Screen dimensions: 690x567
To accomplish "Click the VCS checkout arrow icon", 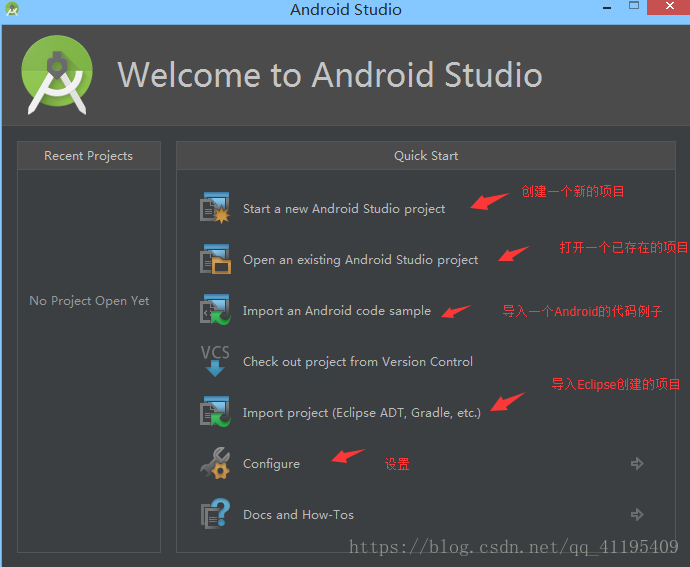I will [x=215, y=361].
